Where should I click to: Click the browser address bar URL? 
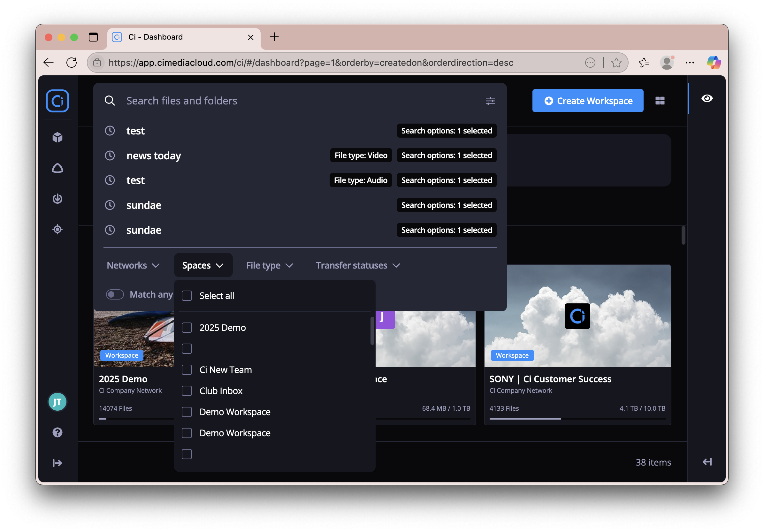point(311,63)
